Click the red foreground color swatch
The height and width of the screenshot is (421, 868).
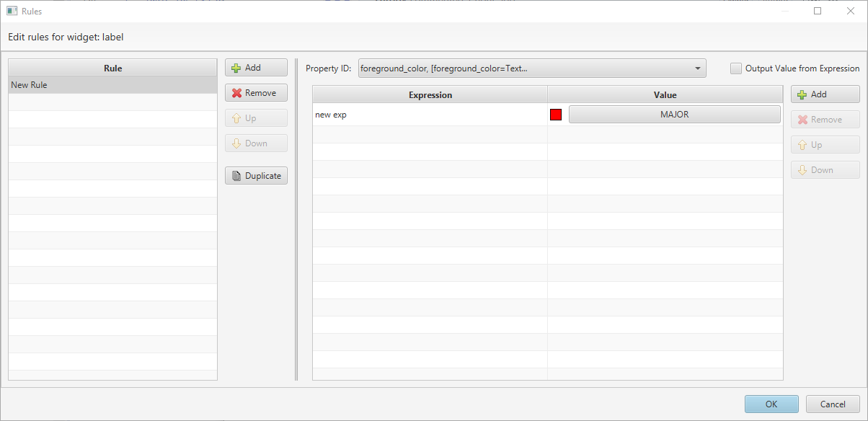coord(555,114)
